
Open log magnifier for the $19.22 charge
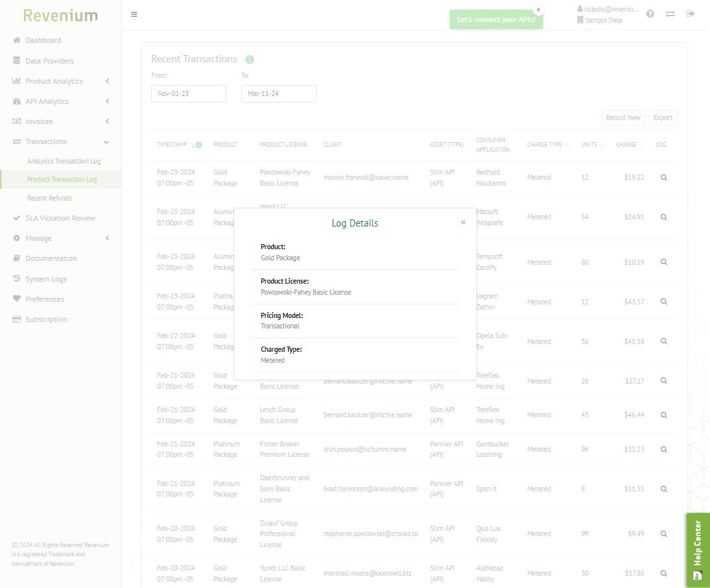pos(663,177)
